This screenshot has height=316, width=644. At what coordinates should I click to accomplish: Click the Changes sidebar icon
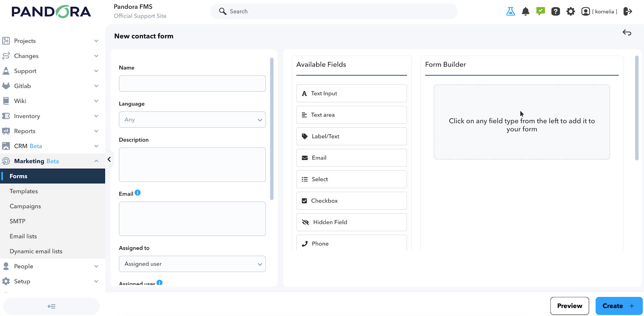(x=6, y=56)
